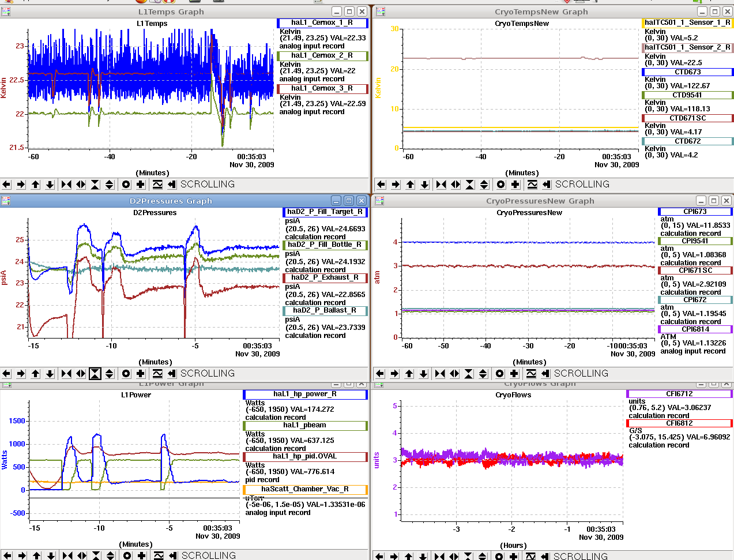Image resolution: width=734 pixels, height=560 pixels.
Task: Click the curve graph icon in D2Pressures toolbar
Action: pos(157,374)
